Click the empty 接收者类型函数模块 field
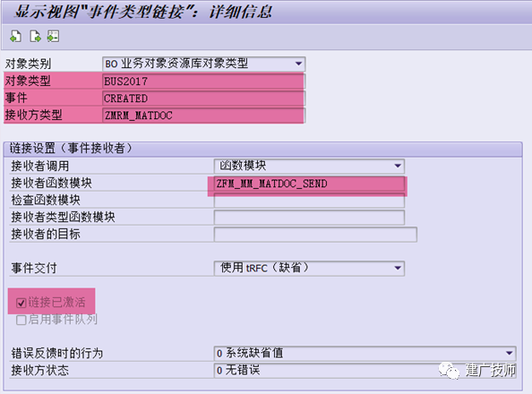This screenshot has width=532, height=394. pyautogui.click(x=309, y=218)
